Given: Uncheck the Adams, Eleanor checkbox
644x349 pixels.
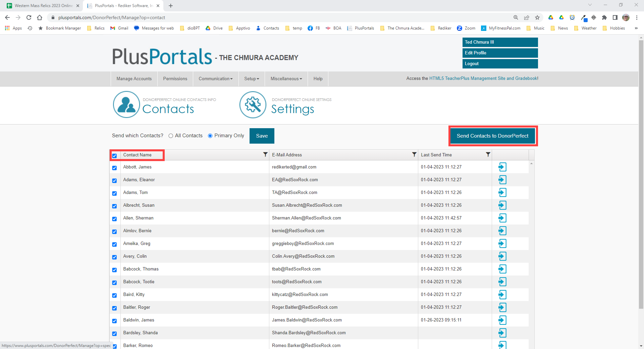Looking at the screenshot, I should 114,181.
